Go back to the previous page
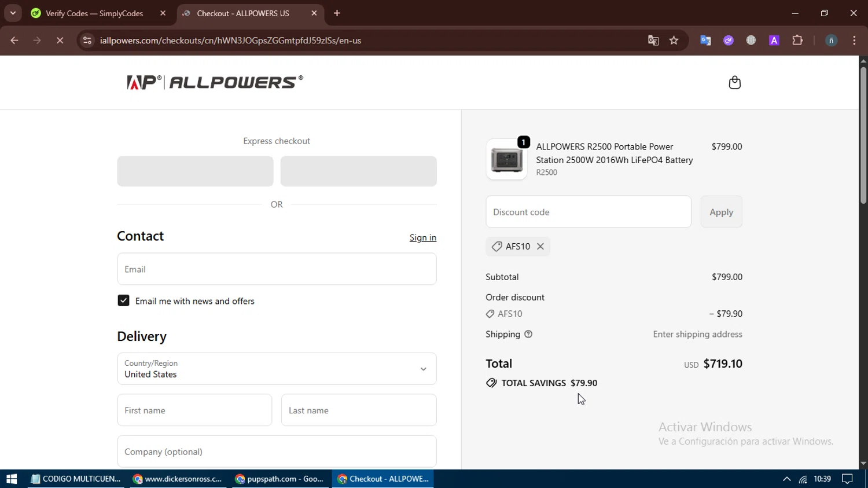 14,41
